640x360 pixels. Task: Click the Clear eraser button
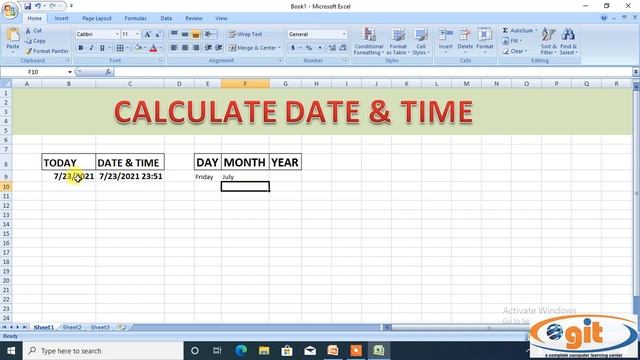coord(515,51)
